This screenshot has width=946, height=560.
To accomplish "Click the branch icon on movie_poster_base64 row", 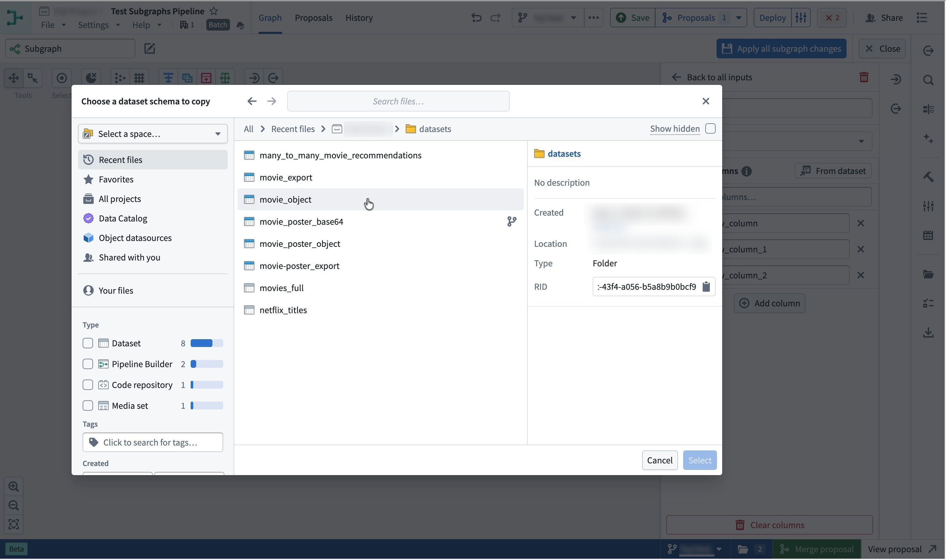I will click(511, 221).
